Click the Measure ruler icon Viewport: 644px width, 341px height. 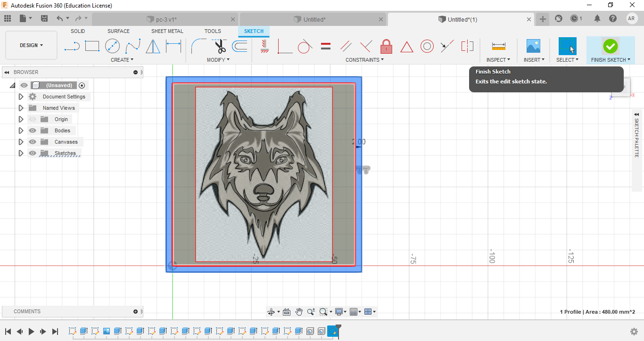pos(498,46)
